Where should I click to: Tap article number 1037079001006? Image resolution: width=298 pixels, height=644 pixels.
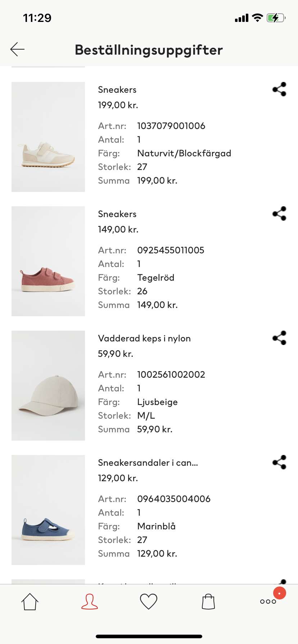(x=171, y=126)
